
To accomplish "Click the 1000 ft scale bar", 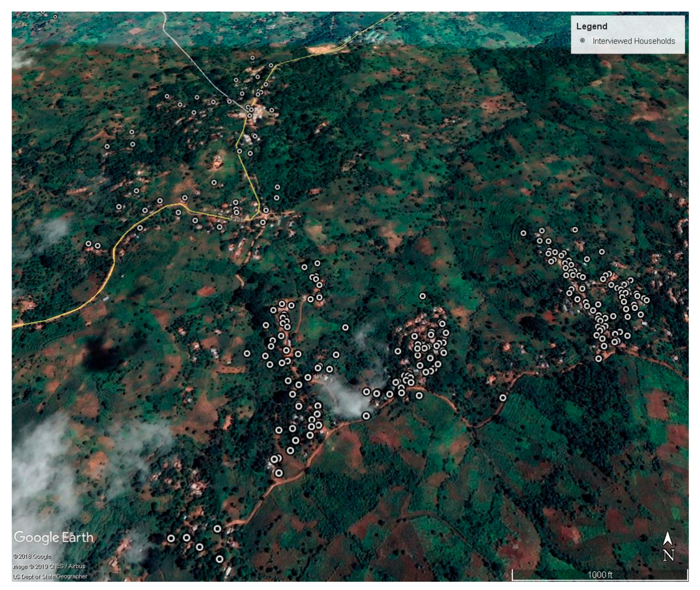I will point(600,575).
